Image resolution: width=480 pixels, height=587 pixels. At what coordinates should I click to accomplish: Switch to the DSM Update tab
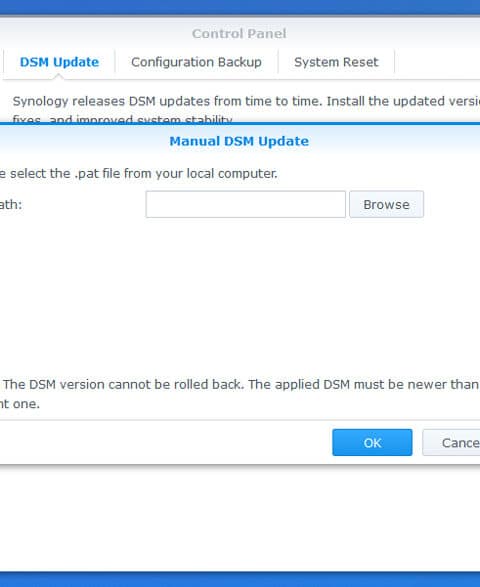point(59,62)
